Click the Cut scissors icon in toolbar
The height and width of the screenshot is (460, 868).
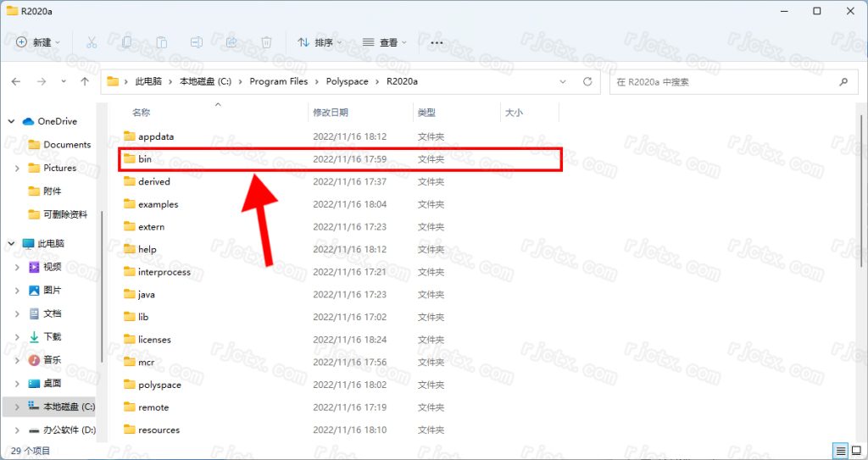pos(92,42)
